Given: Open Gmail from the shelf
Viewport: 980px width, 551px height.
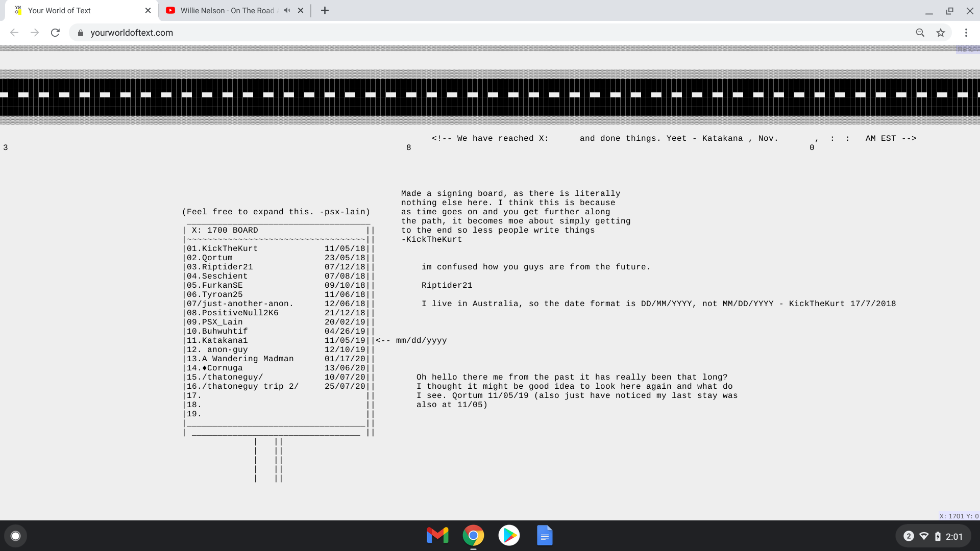Looking at the screenshot, I should click(x=437, y=535).
